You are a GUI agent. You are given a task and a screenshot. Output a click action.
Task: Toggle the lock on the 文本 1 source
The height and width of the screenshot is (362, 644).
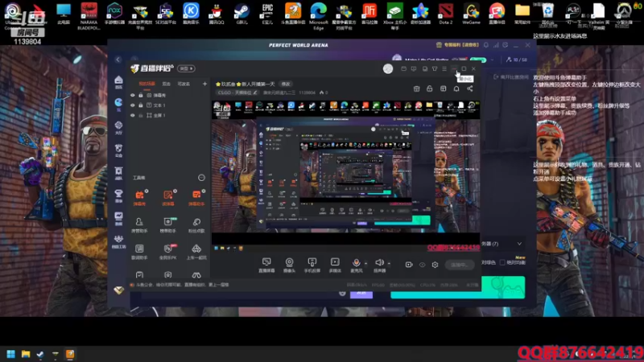click(140, 105)
